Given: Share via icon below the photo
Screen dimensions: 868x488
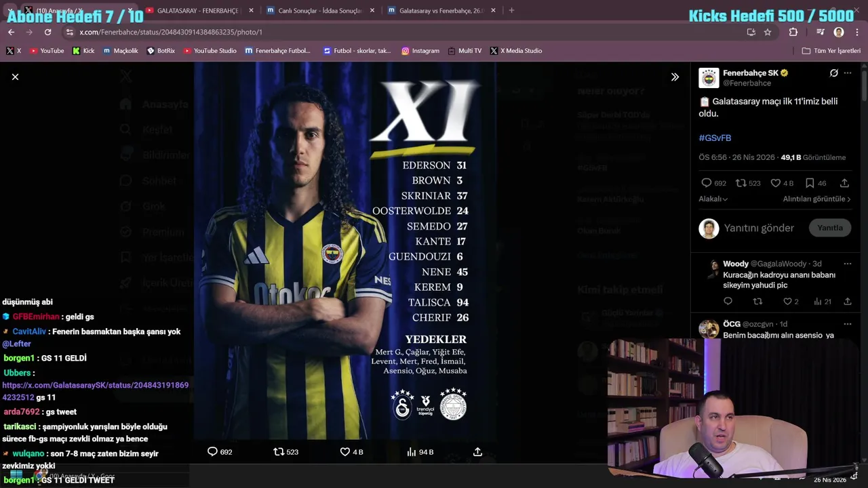Looking at the screenshot, I should coord(477,452).
